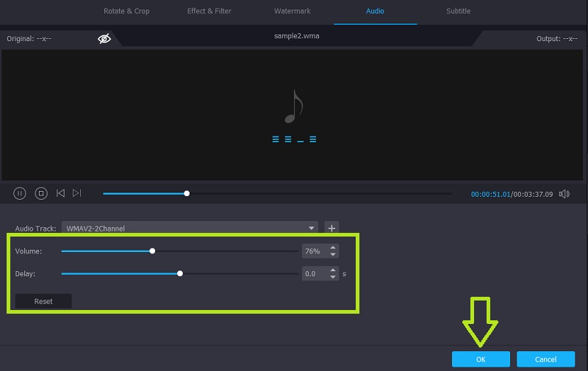This screenshot has height=371, width=588.
Task: Click the current time 00:00:51.01
Action: click(x=490, y=194)
